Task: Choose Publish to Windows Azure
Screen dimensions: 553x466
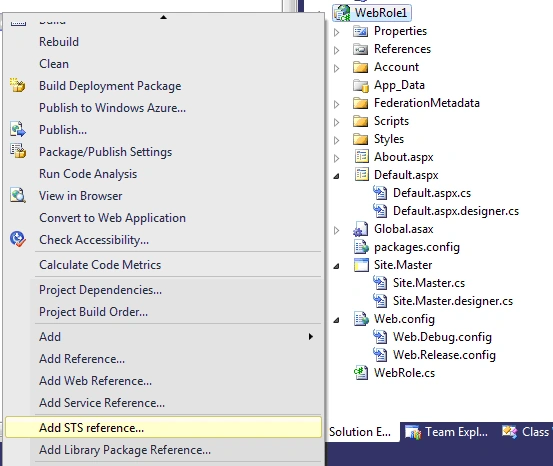Action: tap(112, 108)
